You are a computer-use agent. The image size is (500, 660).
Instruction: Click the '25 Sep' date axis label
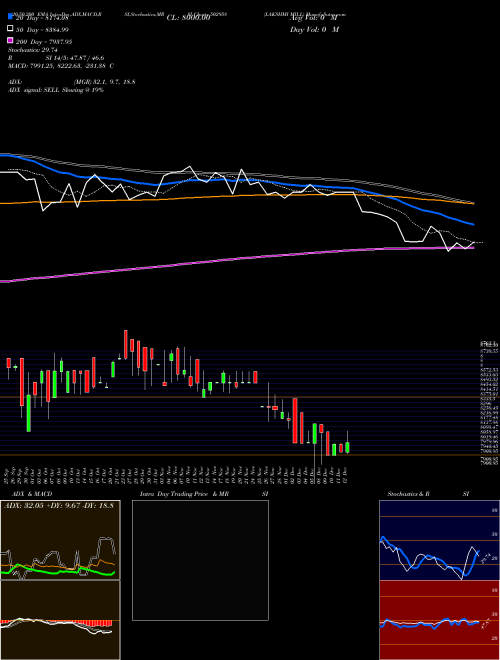7,474
